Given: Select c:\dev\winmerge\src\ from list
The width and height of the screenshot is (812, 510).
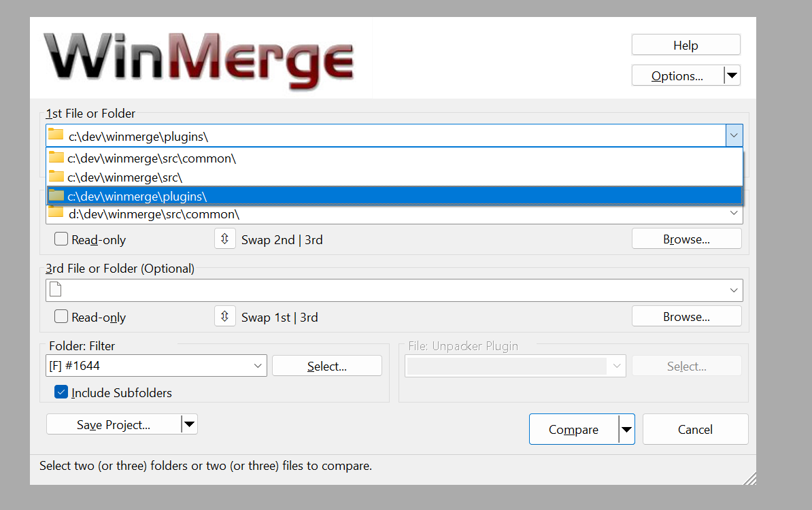Looking at the screenshot, I should (394, 177).
